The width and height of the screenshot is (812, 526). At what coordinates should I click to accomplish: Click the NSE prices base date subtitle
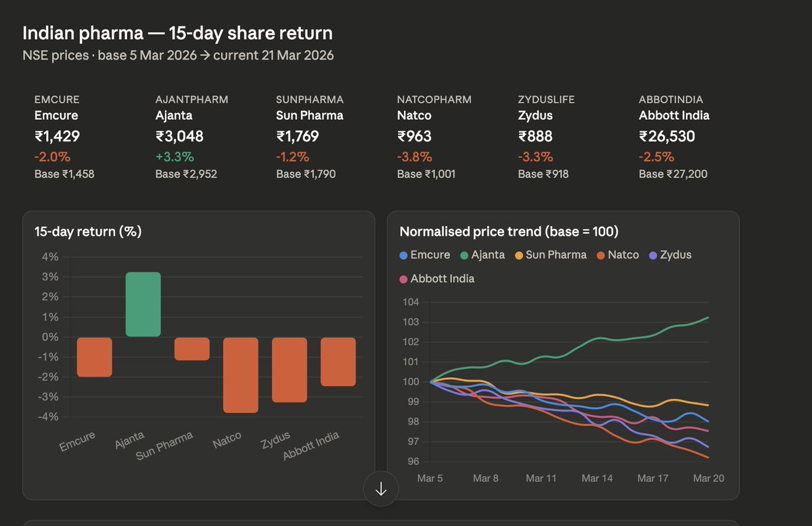178,56
